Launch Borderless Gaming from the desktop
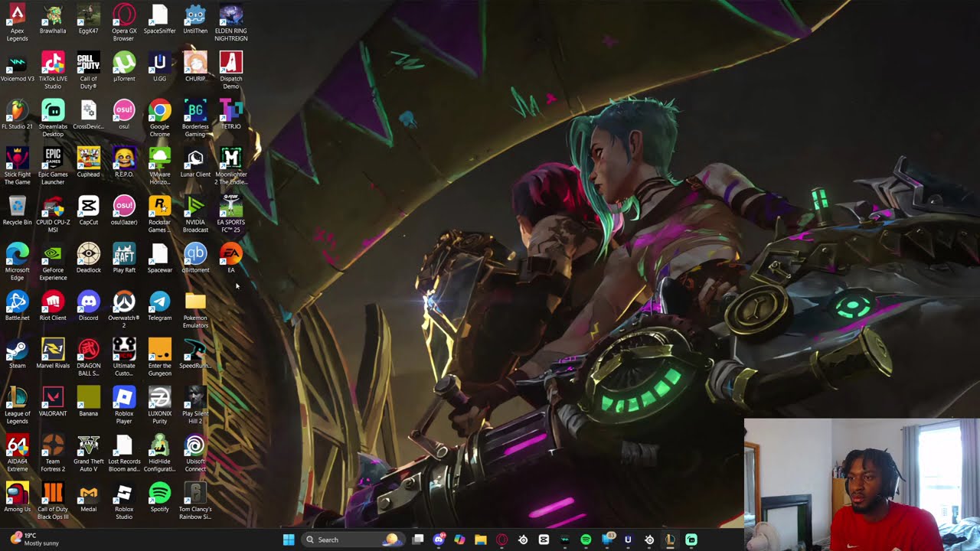This screenshot has width=980, height=551. coord(195,118)
